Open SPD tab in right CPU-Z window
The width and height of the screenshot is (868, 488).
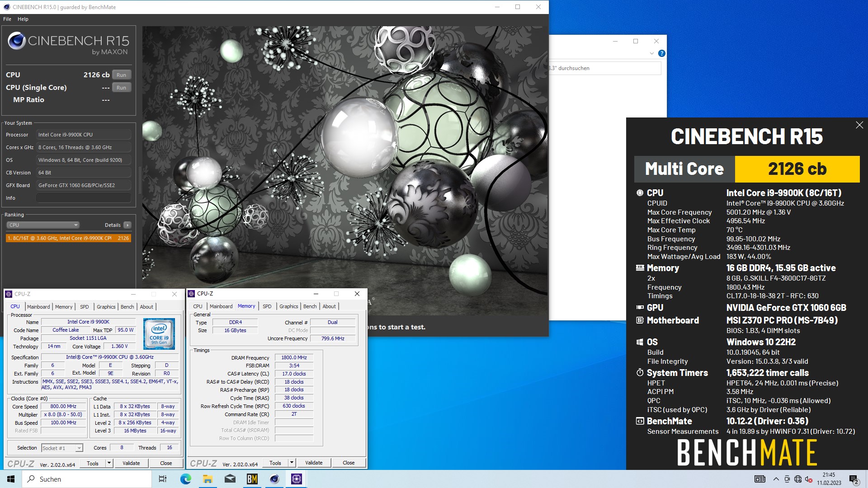[x=267, y=306]
